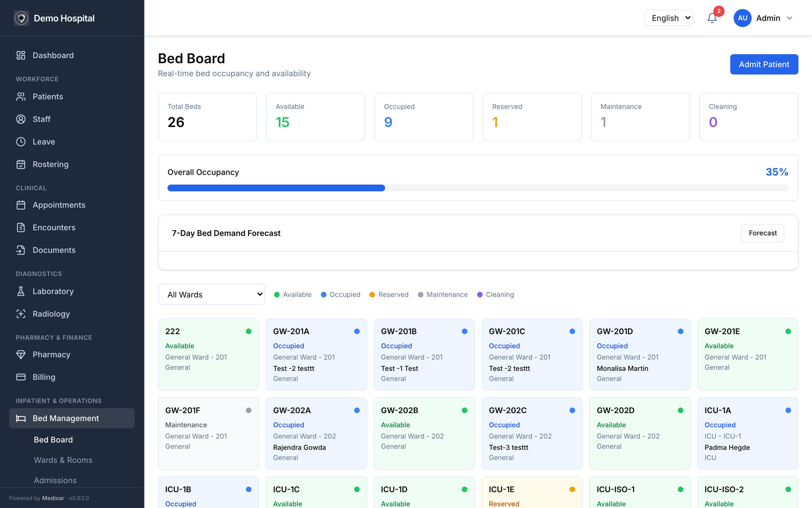Click the Documents file-import icon
This screenshot has width=812, height=508.
point(21,250)
